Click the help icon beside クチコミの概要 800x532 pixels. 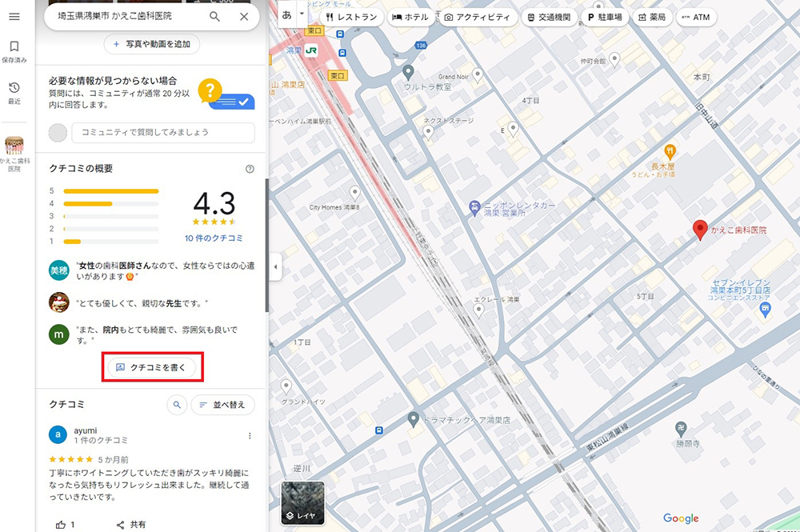pos(250,169)
